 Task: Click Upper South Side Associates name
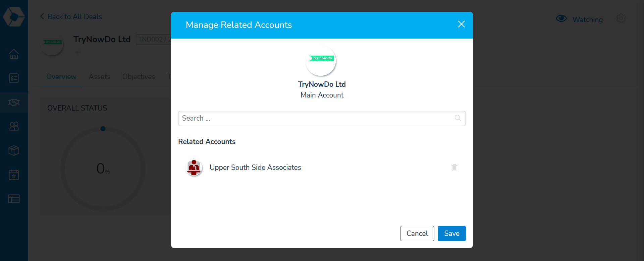click(x=255, y=168)
